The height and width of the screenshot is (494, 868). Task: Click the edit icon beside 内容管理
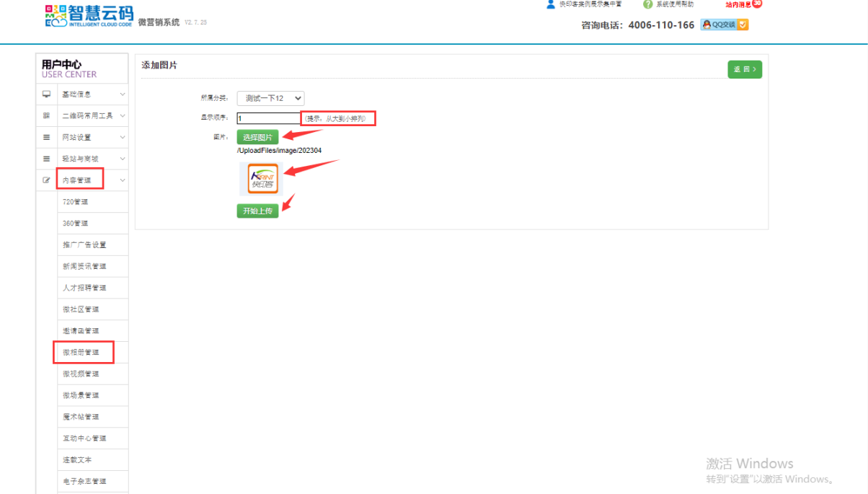[x=47, y=180]
